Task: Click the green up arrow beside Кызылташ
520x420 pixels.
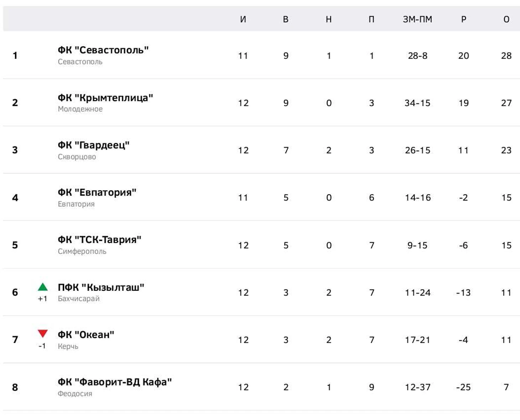Action: click(43, 287)
